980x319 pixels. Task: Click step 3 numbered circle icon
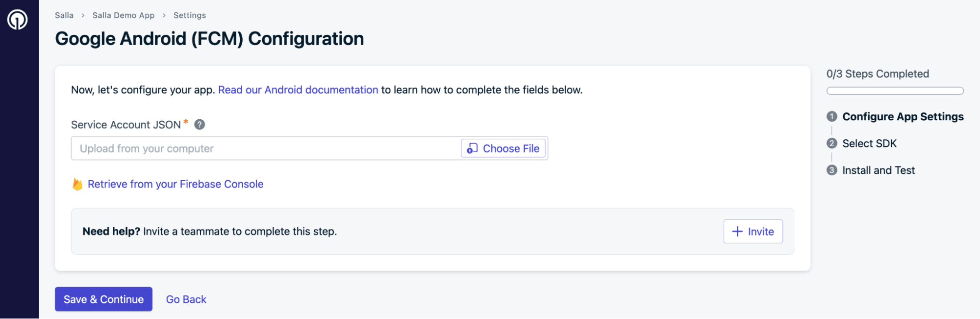coord(832,170)
